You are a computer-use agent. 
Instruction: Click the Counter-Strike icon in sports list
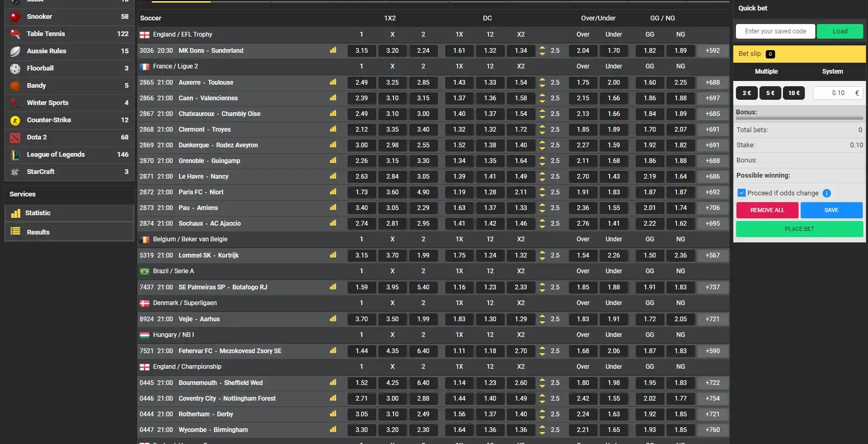point(15,120)
